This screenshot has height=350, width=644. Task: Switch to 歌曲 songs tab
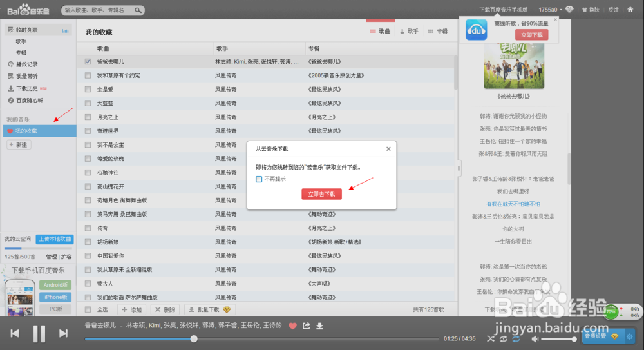click(381, 31)
